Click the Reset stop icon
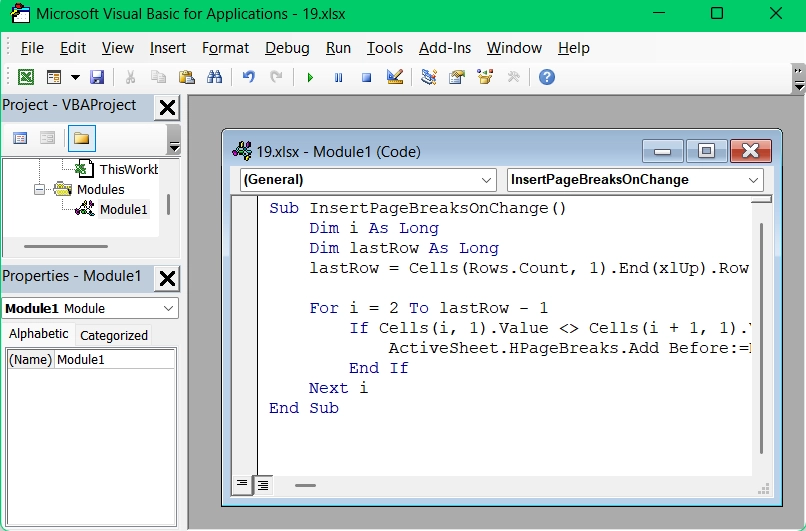 (367, 78)
